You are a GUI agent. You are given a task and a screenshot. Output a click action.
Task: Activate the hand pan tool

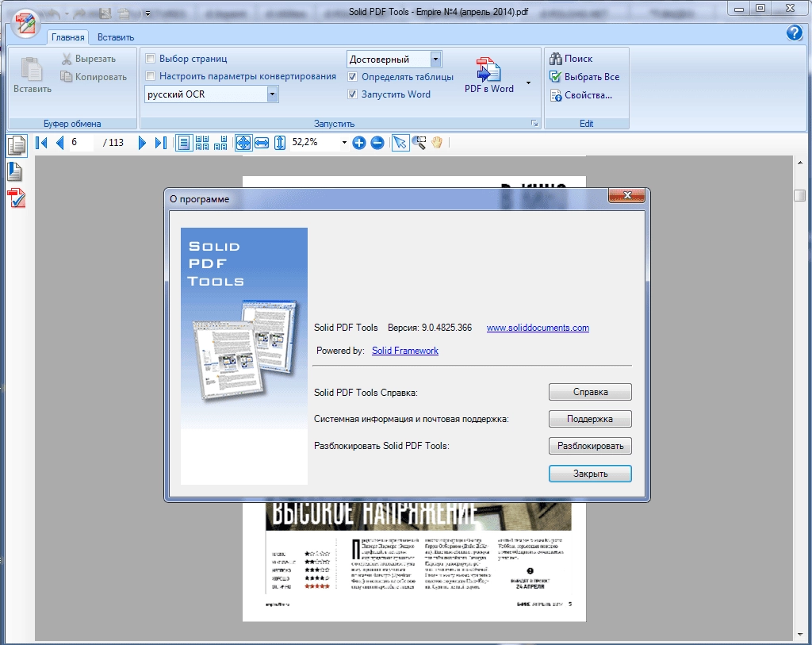tap(437, 143)
